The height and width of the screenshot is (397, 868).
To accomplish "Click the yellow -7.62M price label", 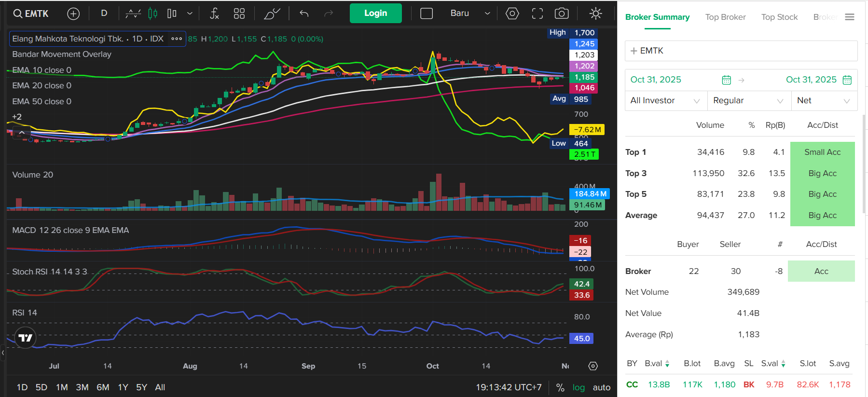I will [x=587, y=130].
